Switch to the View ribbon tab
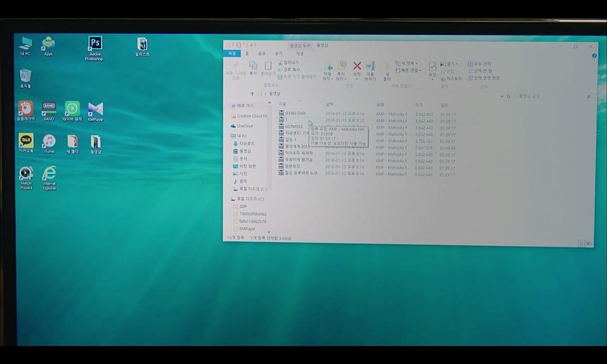 tap(278, 53)
